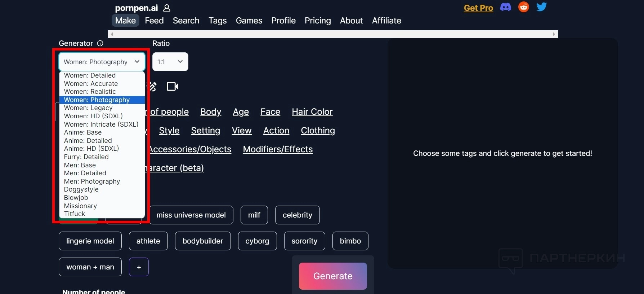Viewport: 644px width, 294px height.
Task: Select highlighted "Women: Photography" list option
Action: pos(102,100)
